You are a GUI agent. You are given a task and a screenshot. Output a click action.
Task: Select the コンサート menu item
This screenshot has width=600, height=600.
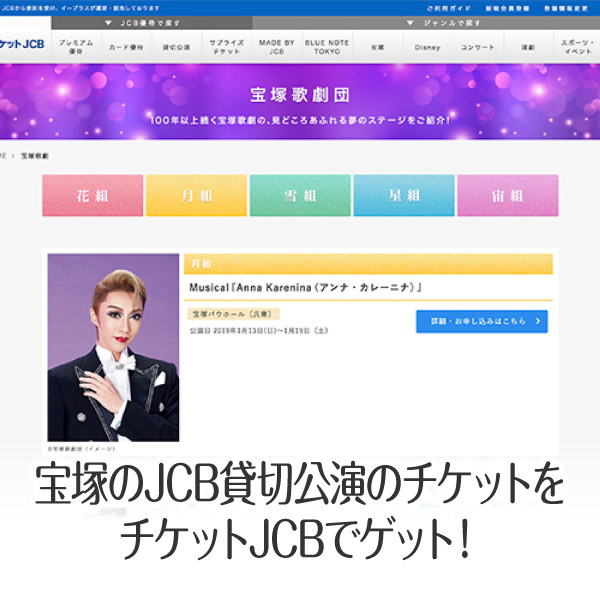478,47
